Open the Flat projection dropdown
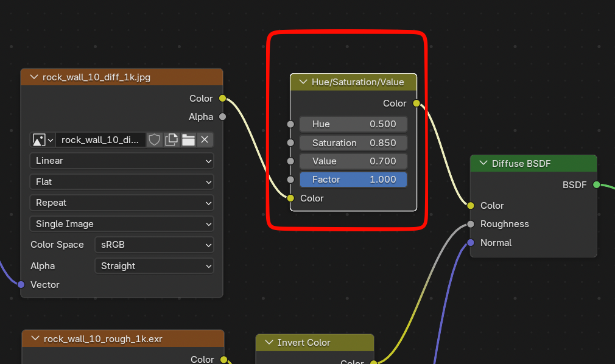Screen dimensions: 615x364 (122, 182)
